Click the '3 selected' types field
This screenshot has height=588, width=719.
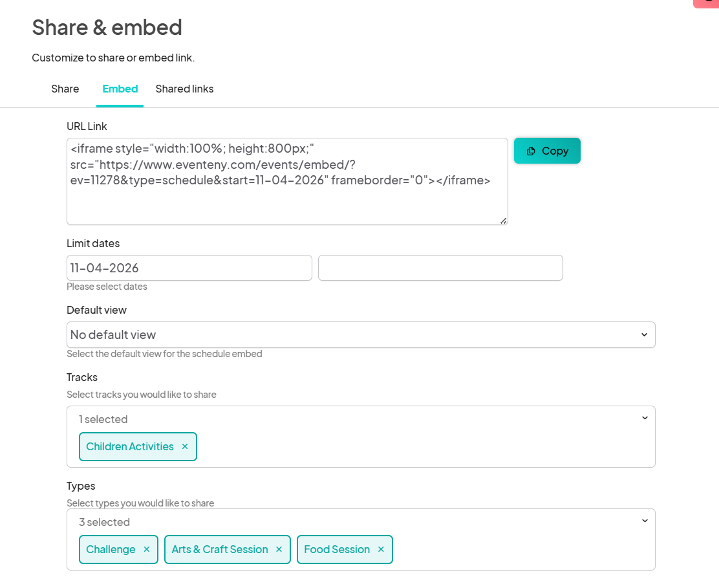click(x=105, y=522)
